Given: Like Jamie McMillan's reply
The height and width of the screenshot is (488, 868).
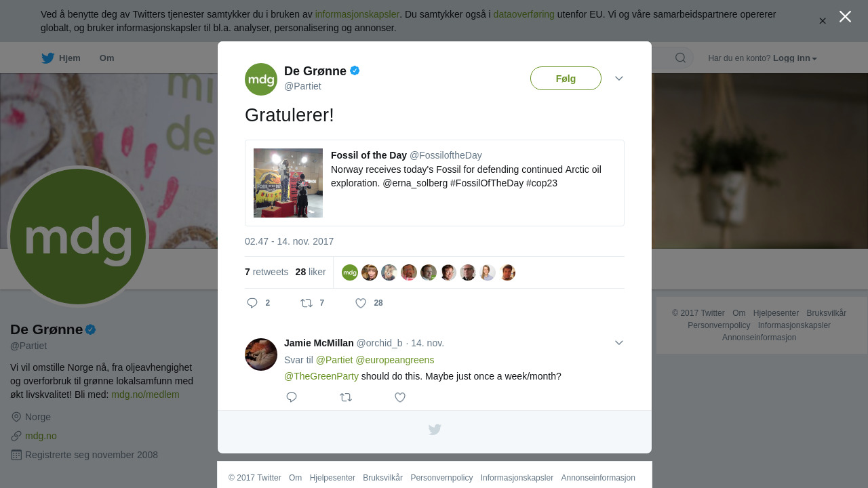Looking at the screenshot, I should 400,397.
